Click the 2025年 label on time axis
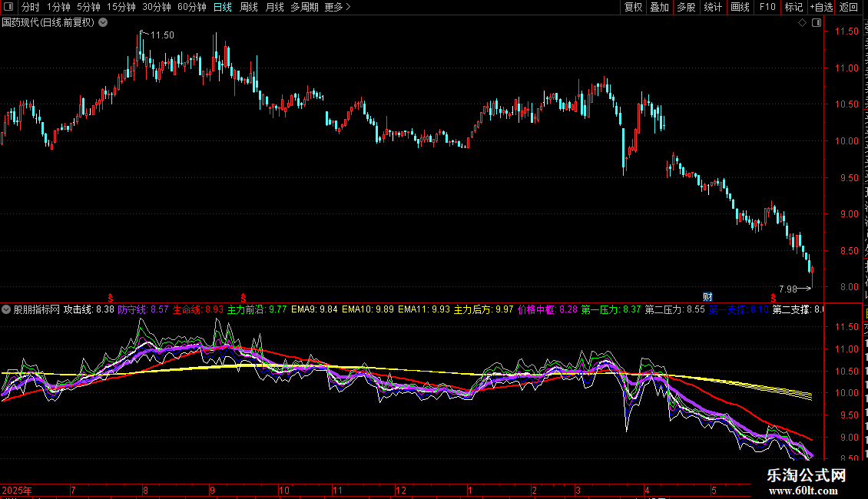 (17, 490)
